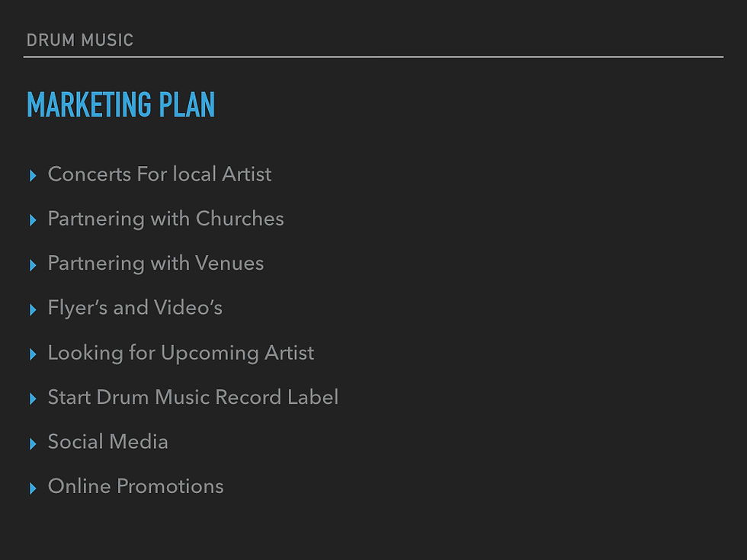Click the bullet arrow beside Online Promotions

(x=33, y=488)
